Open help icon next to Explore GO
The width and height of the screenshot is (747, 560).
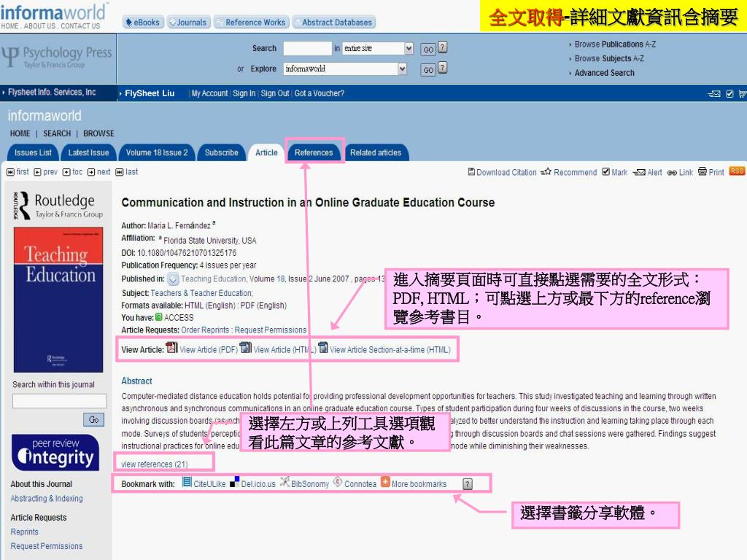(443, 68)
